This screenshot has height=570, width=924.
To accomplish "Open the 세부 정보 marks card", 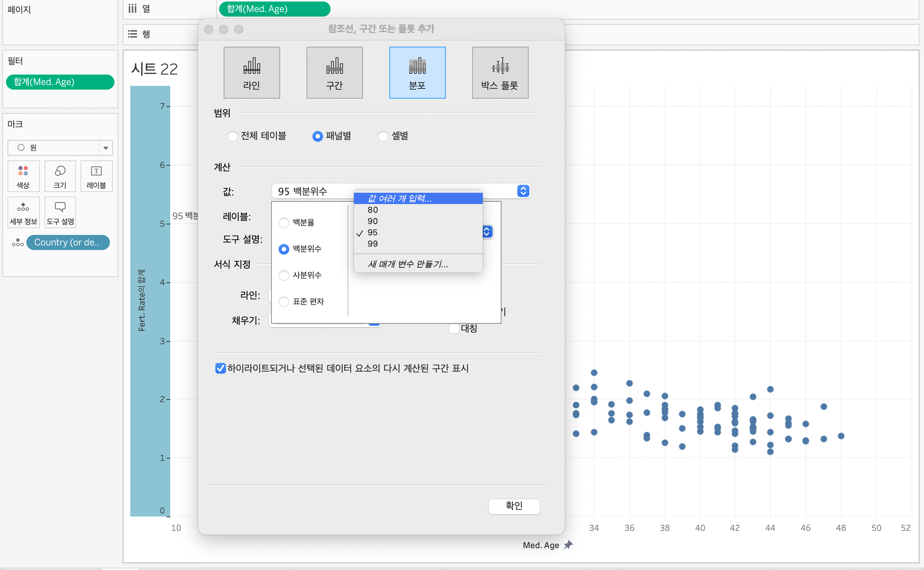I will coord(23,212).
